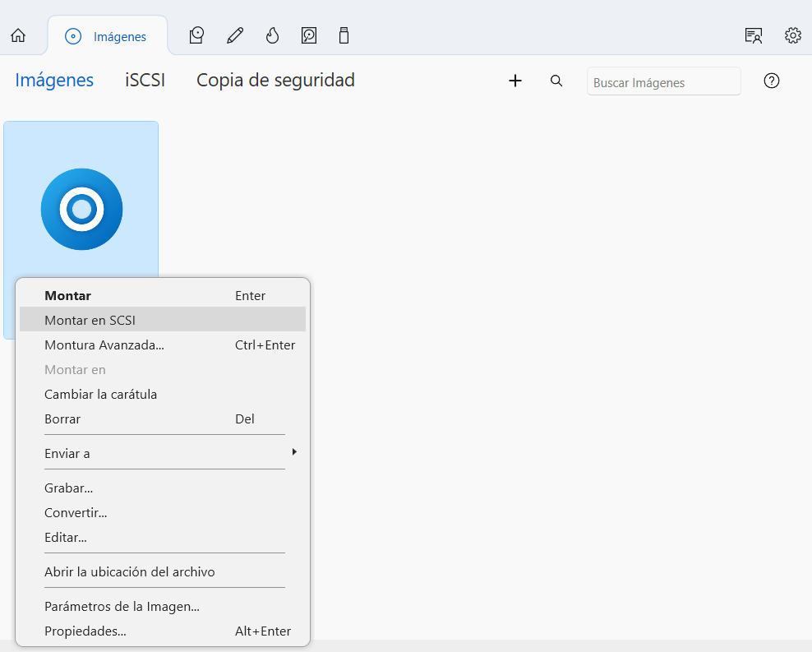Open the disc burning flame icon
Image resolution: width=812 pixels, height=652 pixels.
pyautogui.click(x=272, y=35)
